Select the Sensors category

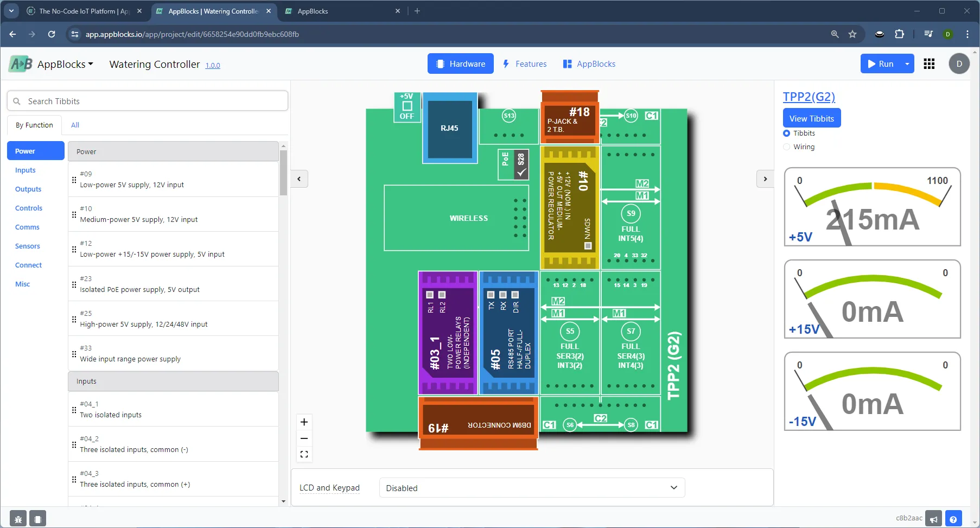coord(28,246)
